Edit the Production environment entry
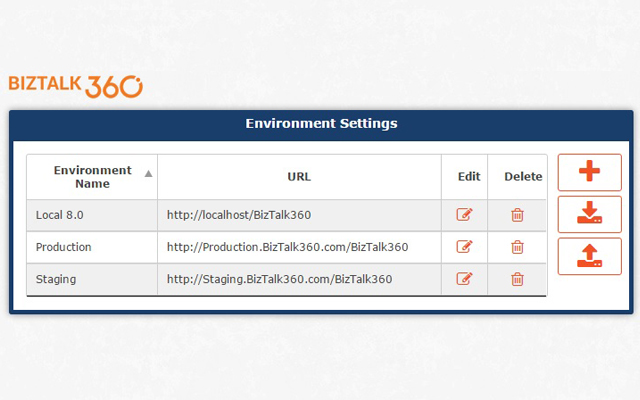The height and width of the screenshot is (400, 640). tap(464, 247)
